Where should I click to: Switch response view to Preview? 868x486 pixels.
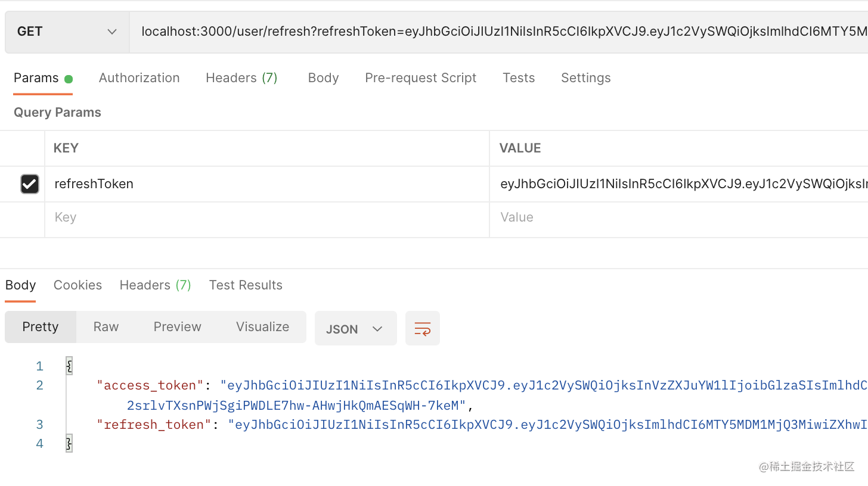click(x=177, y=327)
